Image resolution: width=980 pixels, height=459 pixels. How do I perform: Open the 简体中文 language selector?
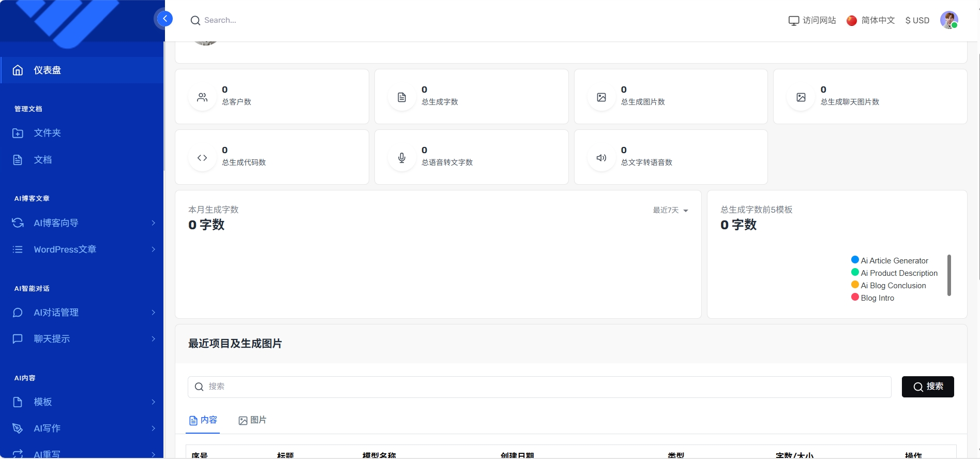(x=871, y=20)
